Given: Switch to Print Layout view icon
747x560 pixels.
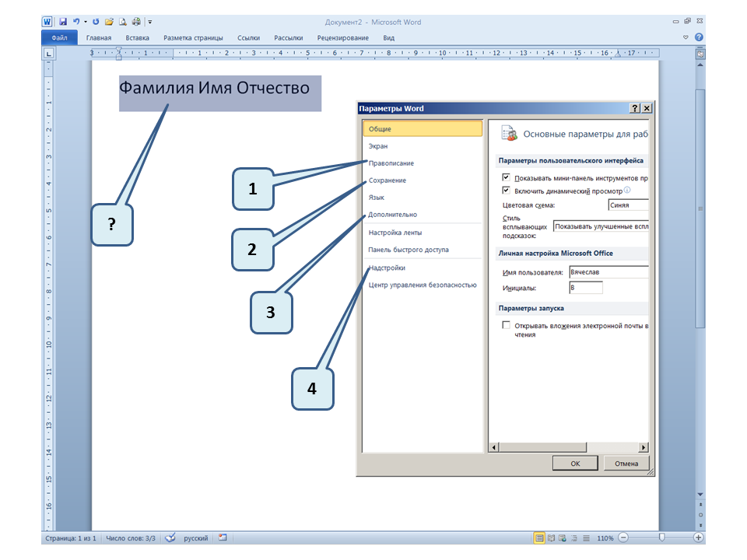Looking at the screenshot, I should [x=539, y=537].
